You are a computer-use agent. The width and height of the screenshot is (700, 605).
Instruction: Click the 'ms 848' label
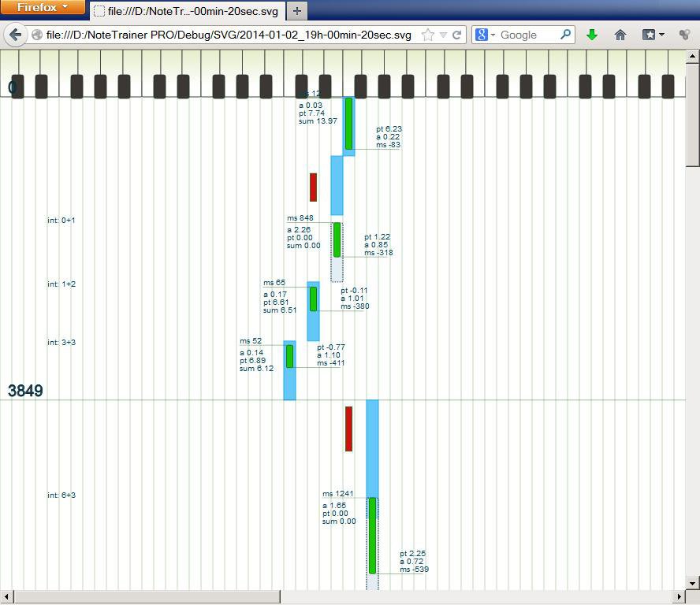tap(300, 217)
